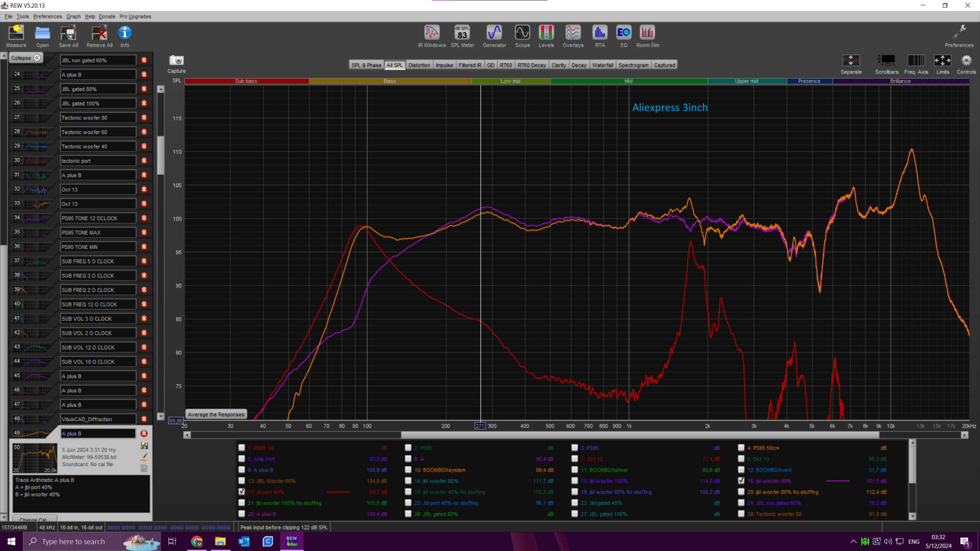Image resolution: width=980 pixels, height=551 pixels.
Task: Open a measurement file with Open icon
Action: pos(43,36)
